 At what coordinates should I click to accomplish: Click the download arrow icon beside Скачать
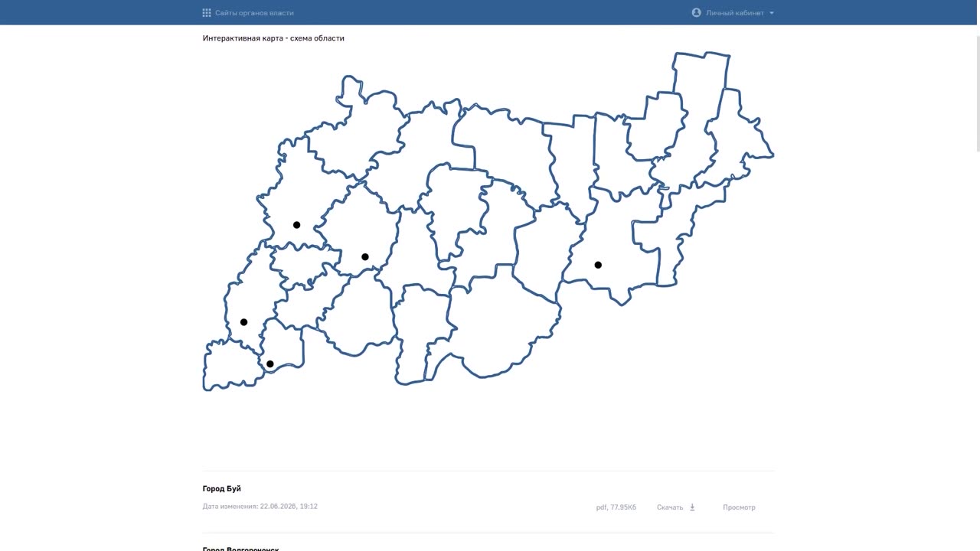pos(692,507)
